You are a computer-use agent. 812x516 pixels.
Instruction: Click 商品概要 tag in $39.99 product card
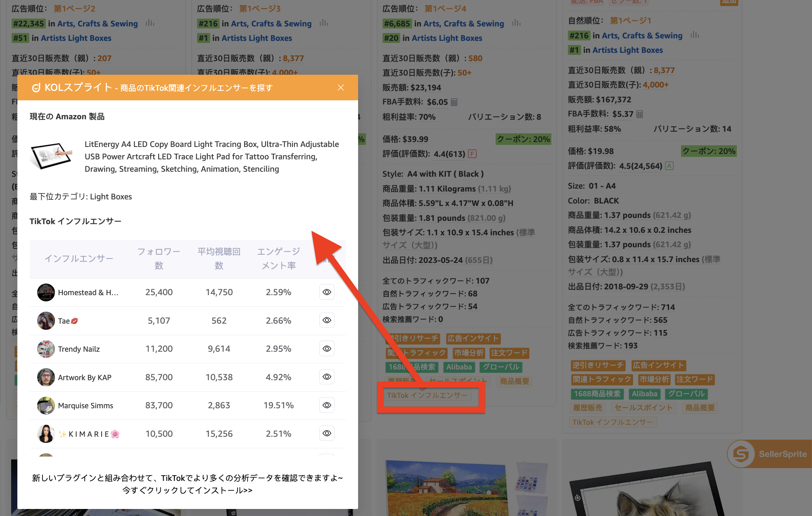point(515,381)
